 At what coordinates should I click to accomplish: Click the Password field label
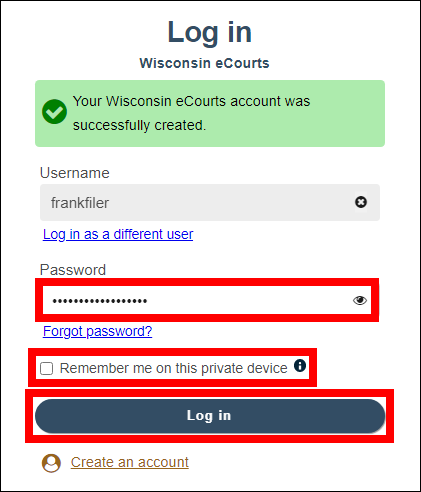(73, 270)
